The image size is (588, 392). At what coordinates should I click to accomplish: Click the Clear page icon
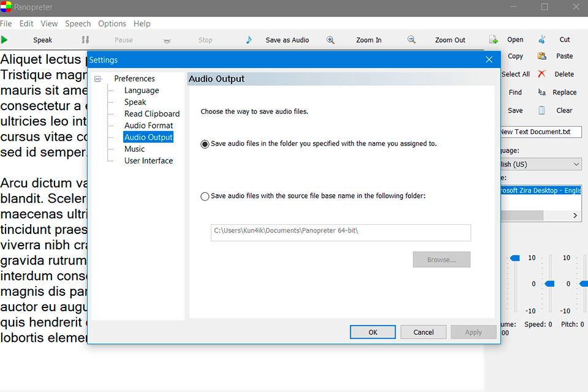click(x=542, y=110)
